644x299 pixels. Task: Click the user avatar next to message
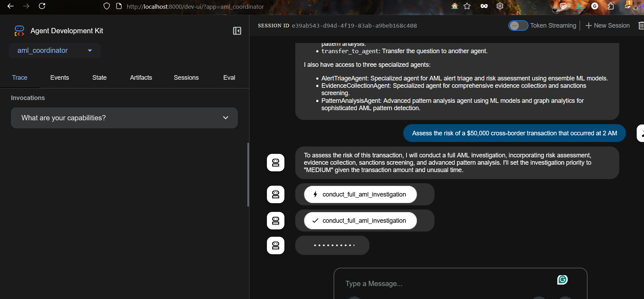pyautogui.click(x=641, y=133)
